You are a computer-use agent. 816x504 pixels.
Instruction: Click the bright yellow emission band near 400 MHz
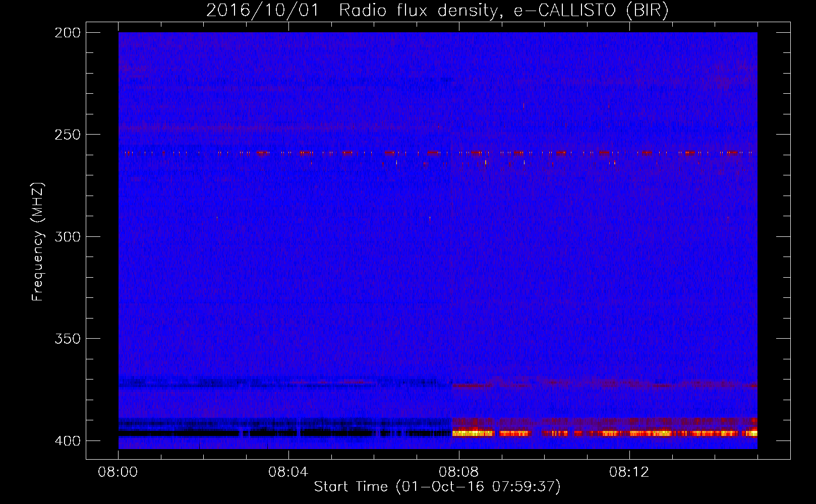[x=605, y=433]
